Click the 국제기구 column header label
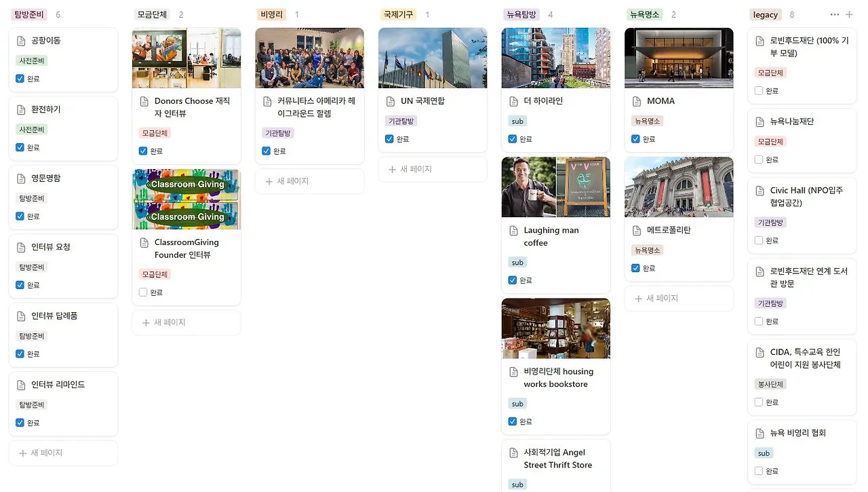868x492 pixels. point(399,14)
